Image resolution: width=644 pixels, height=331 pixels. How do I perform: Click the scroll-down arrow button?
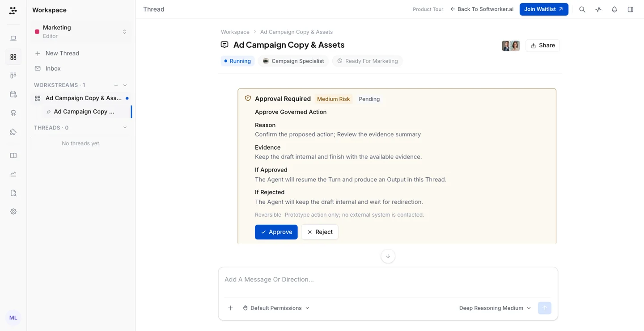click(x=388, y=256)
